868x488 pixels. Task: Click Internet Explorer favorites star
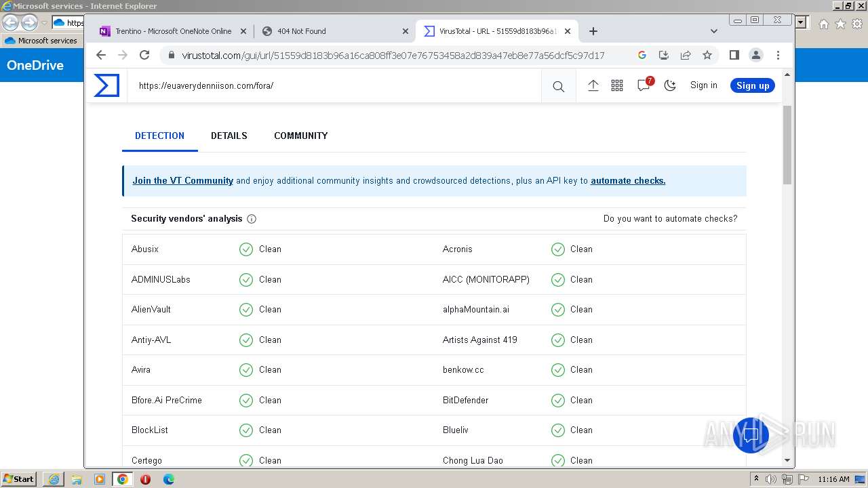click(x=840, y=24)
